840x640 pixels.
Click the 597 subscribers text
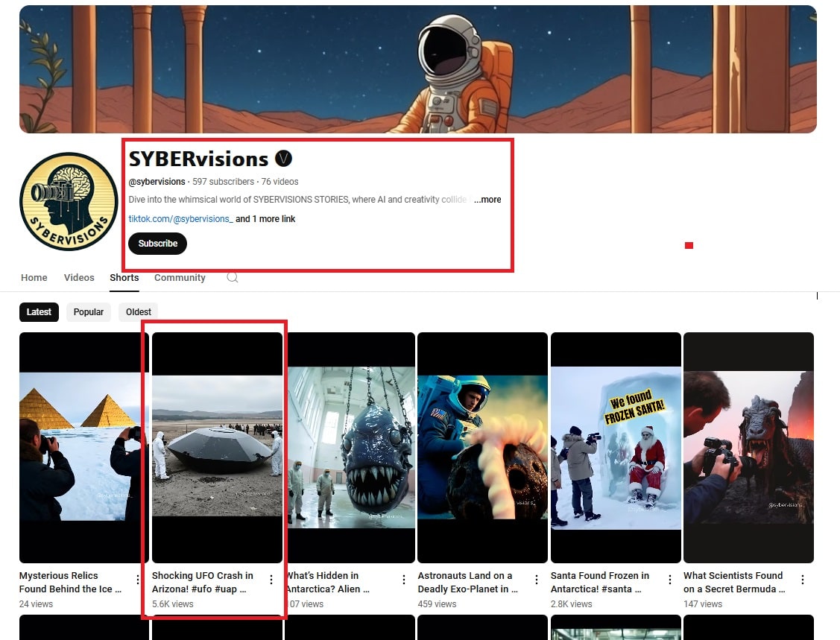pyautogui.click(x=224, y=182)
